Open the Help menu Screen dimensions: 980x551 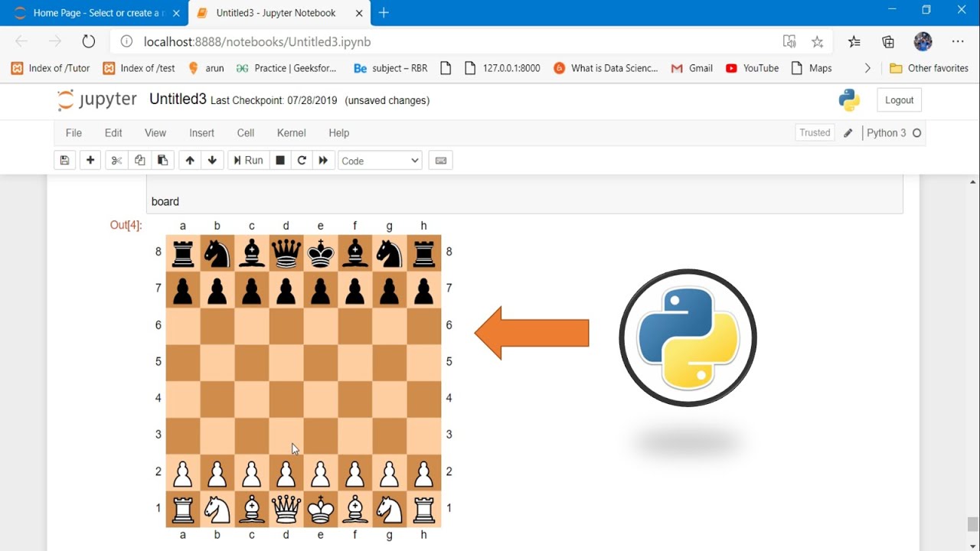339,132
